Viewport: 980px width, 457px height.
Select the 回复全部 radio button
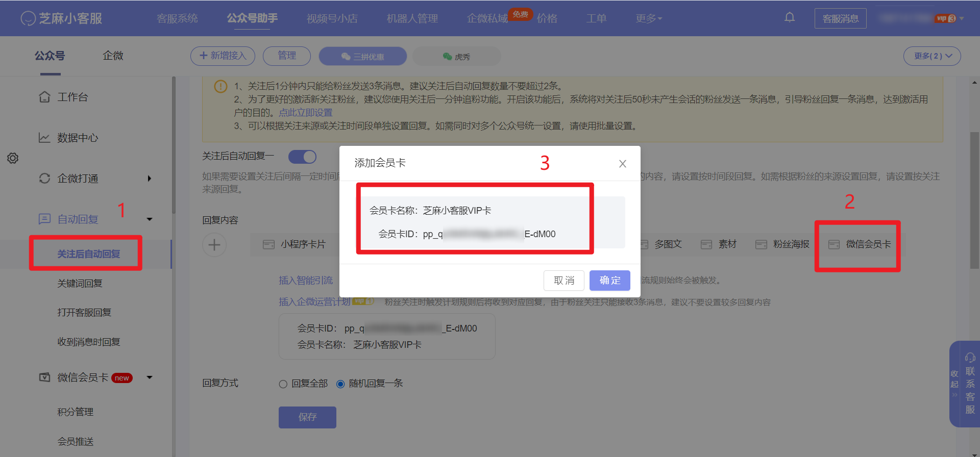(x=283, y=384)
